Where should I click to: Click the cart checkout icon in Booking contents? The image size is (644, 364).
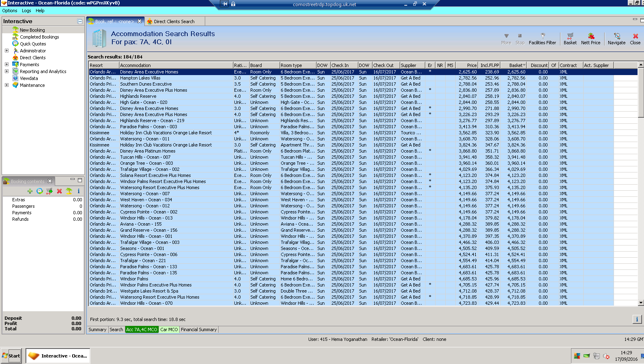[x=49, y=191]
